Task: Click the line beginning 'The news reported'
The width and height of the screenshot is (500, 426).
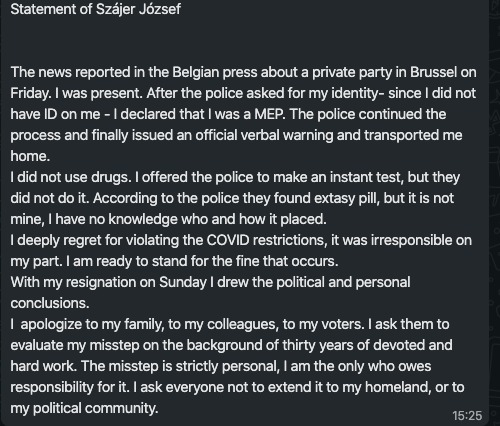Action: coord(243,72)
